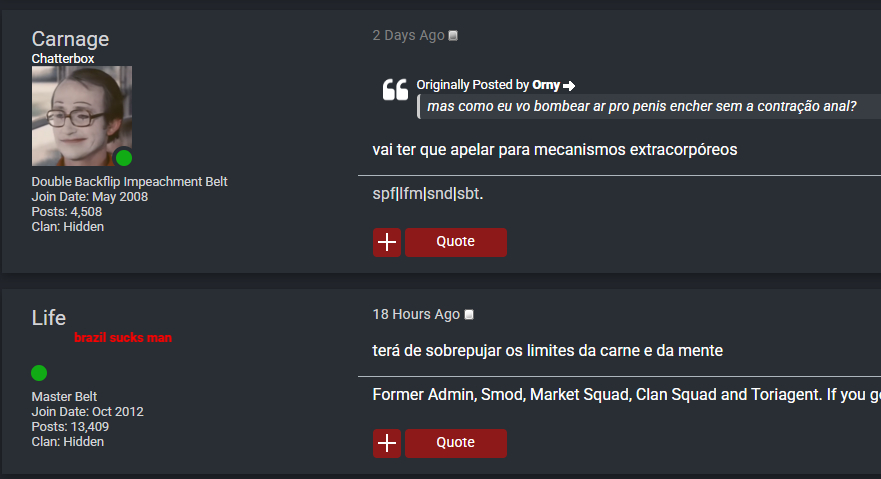Click Carnage's "spf|lfm|snd|sbt." signature
This screenshot has width=881, height=479.
427,193
